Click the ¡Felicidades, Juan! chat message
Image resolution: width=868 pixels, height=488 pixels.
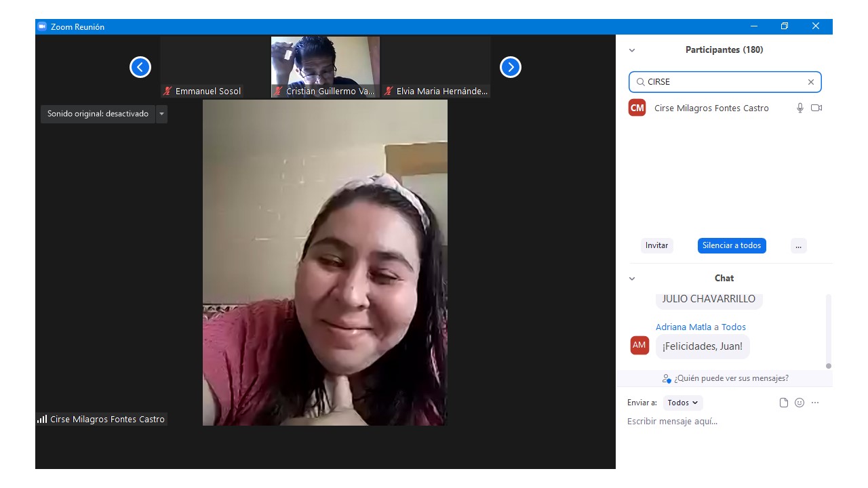tap(703, 346)
